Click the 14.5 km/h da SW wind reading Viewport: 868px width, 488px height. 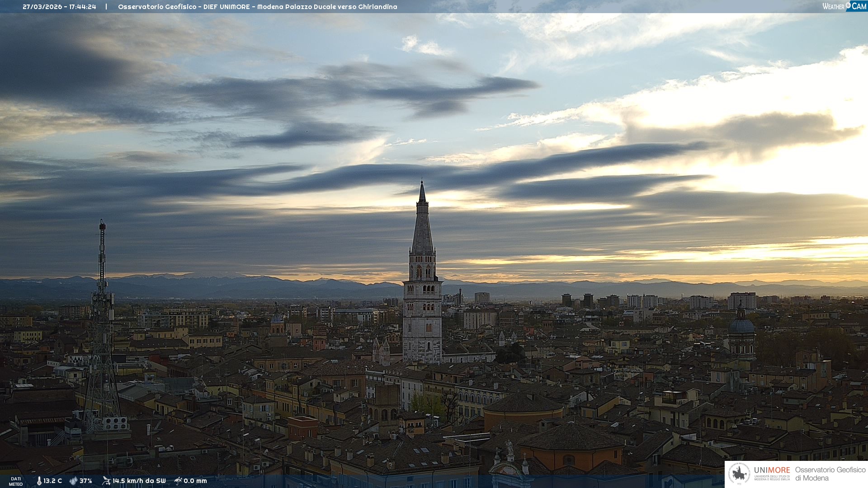[x=139, y=481]
